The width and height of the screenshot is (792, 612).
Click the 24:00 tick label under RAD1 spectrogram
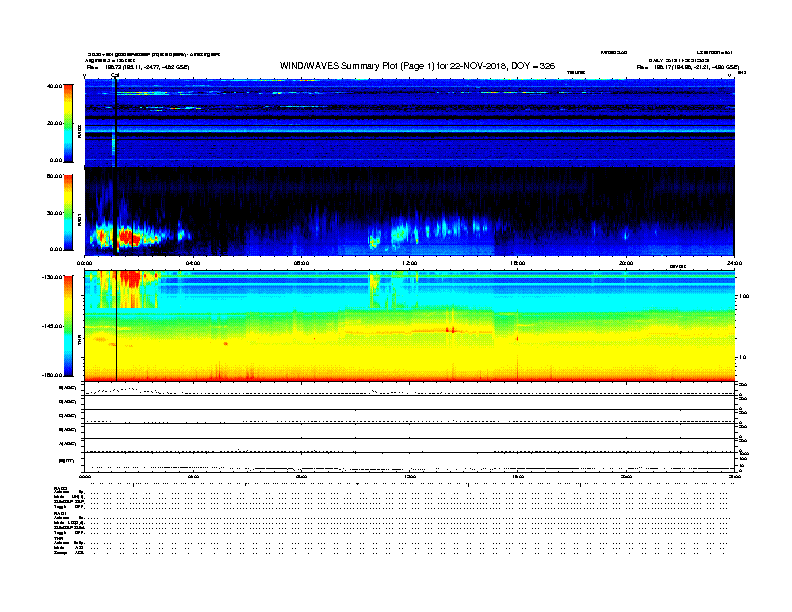click(x=734, y=263)
